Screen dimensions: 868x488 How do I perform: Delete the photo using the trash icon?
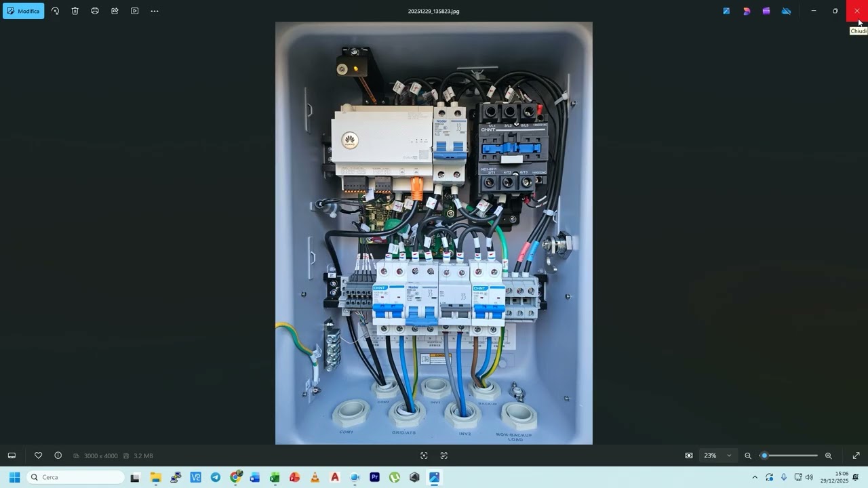pos(75,11)
